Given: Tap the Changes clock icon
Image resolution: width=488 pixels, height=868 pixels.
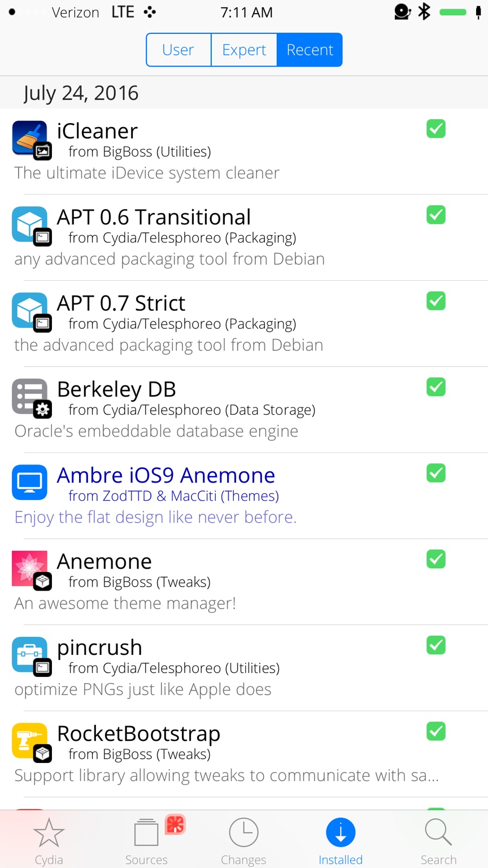Looking at the screenshot, I should [243, 832].
